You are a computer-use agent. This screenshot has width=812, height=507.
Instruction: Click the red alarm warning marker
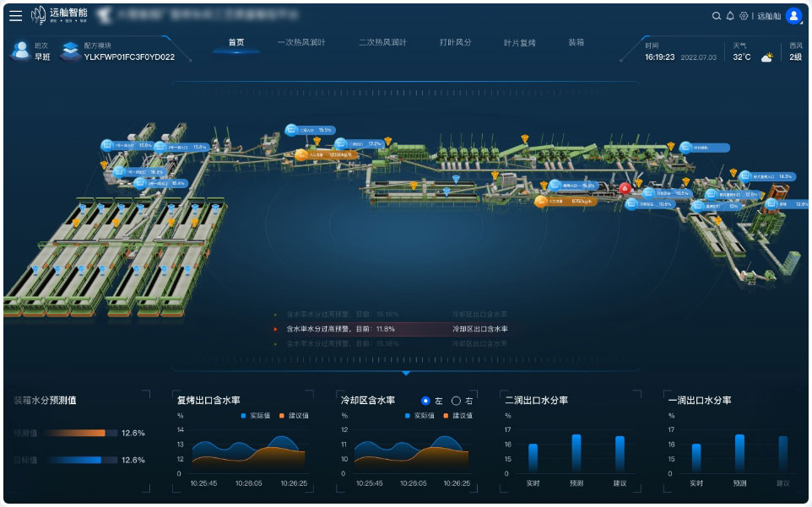click(625, 188)
